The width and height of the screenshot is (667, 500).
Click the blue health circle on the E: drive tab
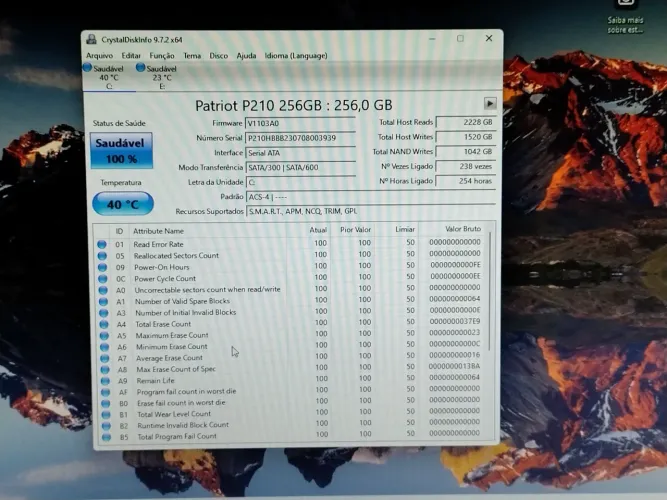coord(140,67)
